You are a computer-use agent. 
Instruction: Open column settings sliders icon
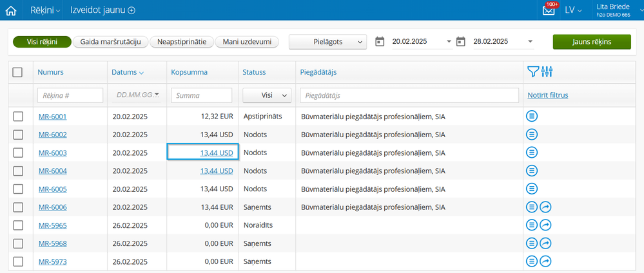point(547,72)
